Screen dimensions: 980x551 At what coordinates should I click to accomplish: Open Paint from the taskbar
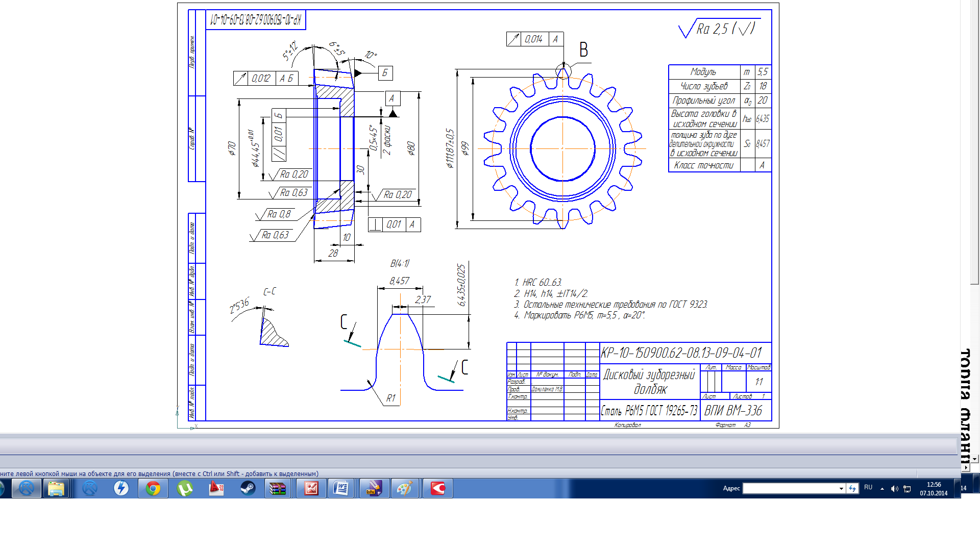[405, 489]
